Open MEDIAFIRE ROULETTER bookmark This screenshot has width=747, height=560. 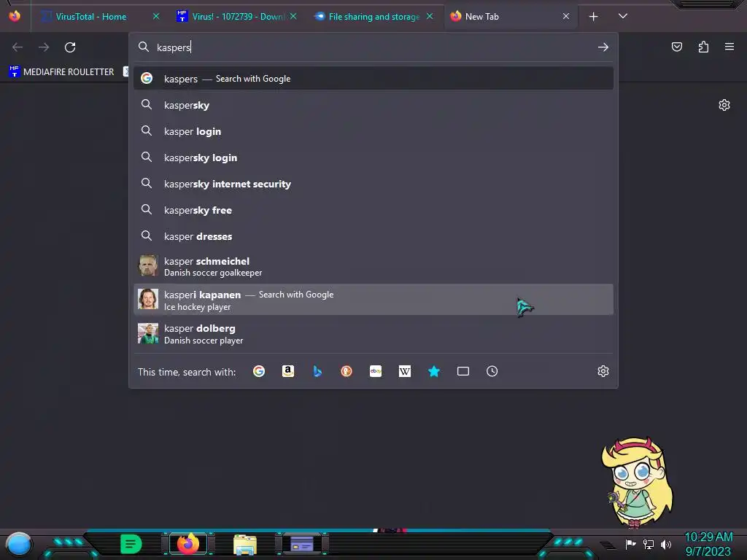(61, 72)
